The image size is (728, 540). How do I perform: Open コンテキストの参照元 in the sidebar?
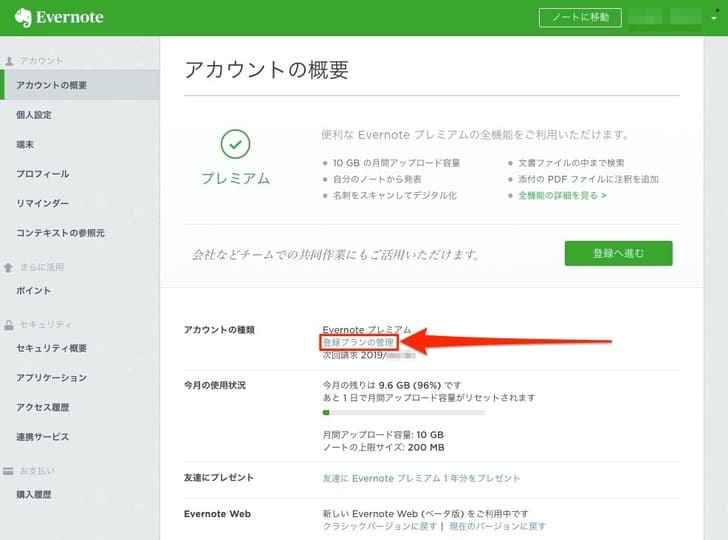point(60,233)
